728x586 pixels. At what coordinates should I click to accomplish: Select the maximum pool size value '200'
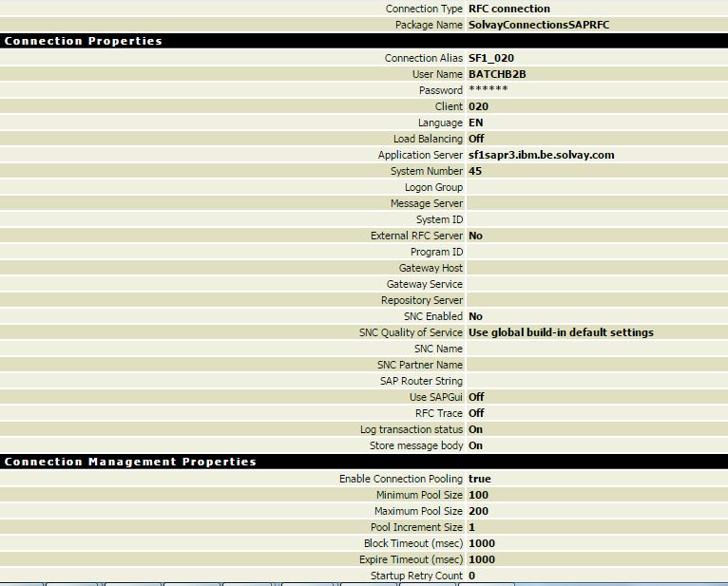pyautogui.click(x=478, y=511)
